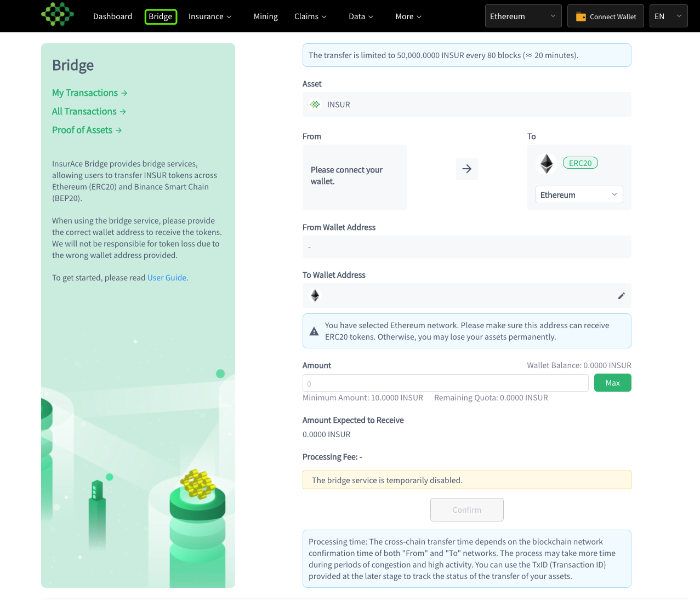Open the User Guide link
700x602 pixels.
point(167,278)
